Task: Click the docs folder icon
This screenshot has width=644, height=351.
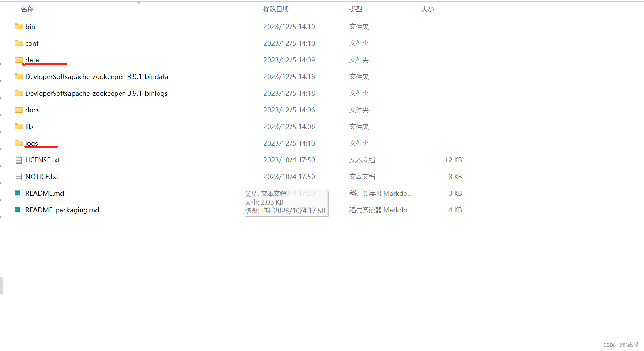Action: [19, 110]
